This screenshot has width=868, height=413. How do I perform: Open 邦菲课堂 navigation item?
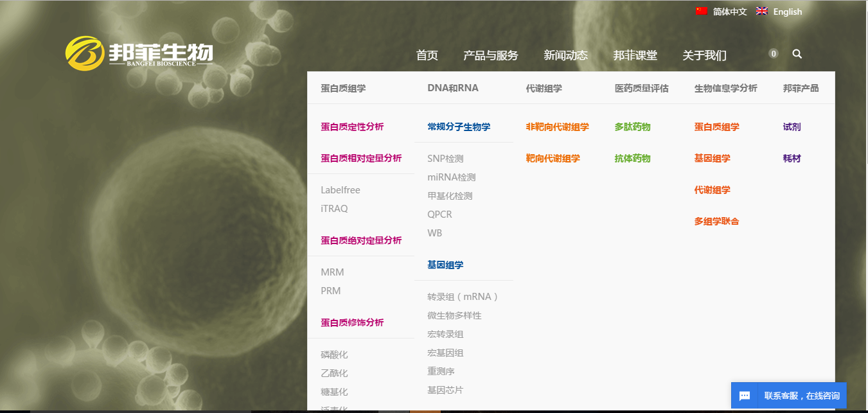point(635,55)
